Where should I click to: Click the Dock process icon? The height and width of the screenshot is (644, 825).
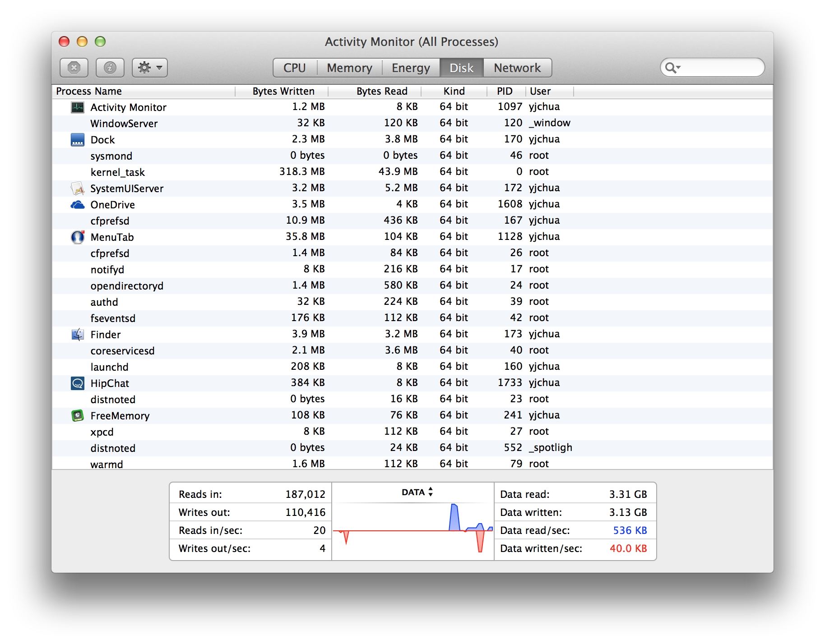coord(78,140)
